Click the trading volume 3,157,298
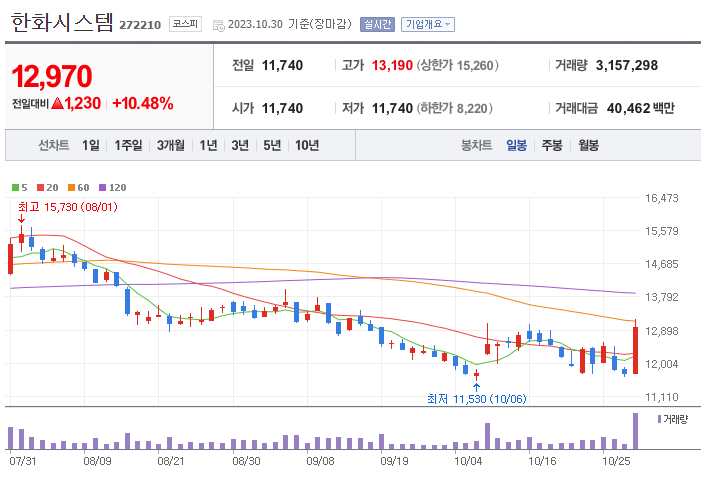This screenshot has width=701, height=486. [x=627, y=66]
